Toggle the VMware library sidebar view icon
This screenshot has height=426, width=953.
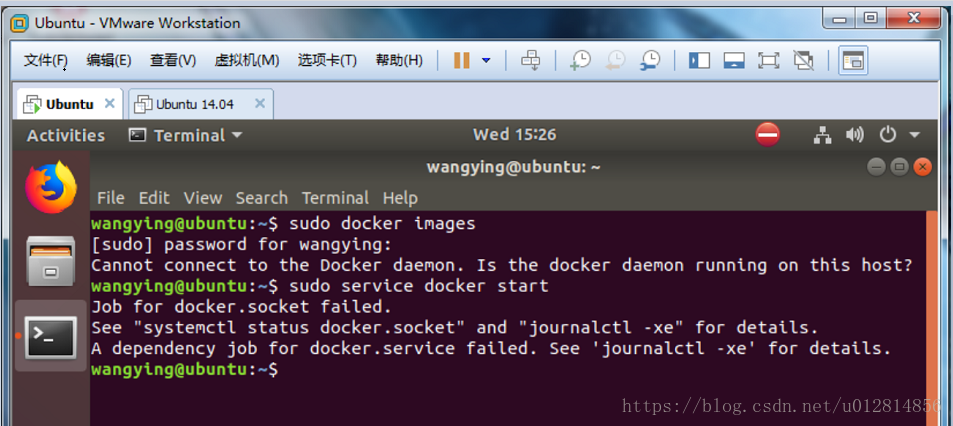(x=699, y=60)
